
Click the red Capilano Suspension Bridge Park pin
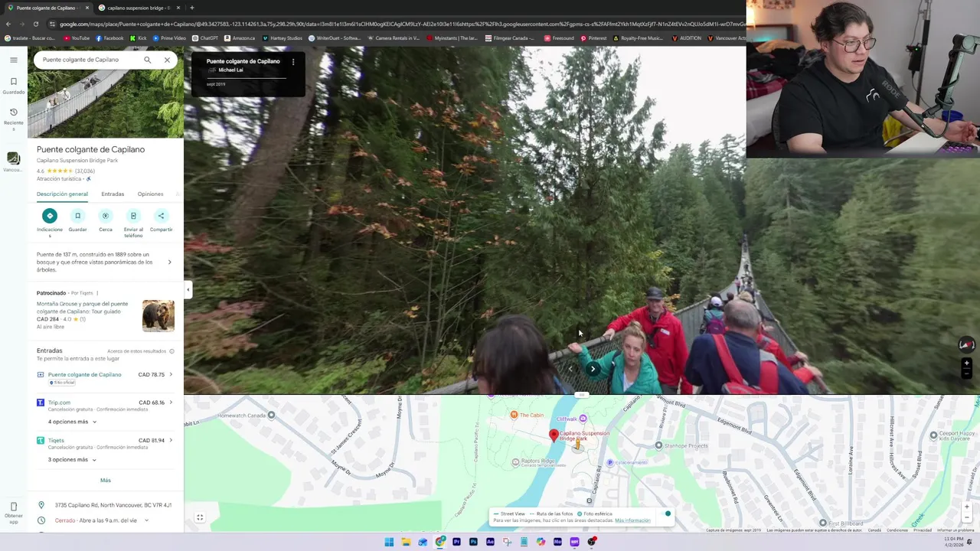coord(554,435)
